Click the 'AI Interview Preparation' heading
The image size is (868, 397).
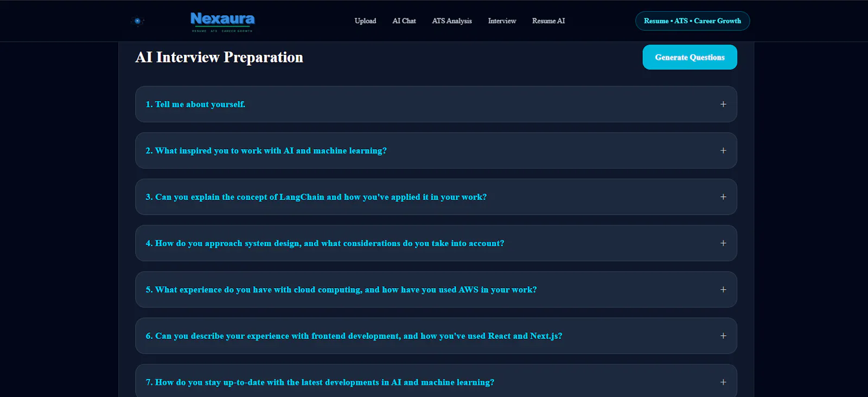tap(219, 57)
